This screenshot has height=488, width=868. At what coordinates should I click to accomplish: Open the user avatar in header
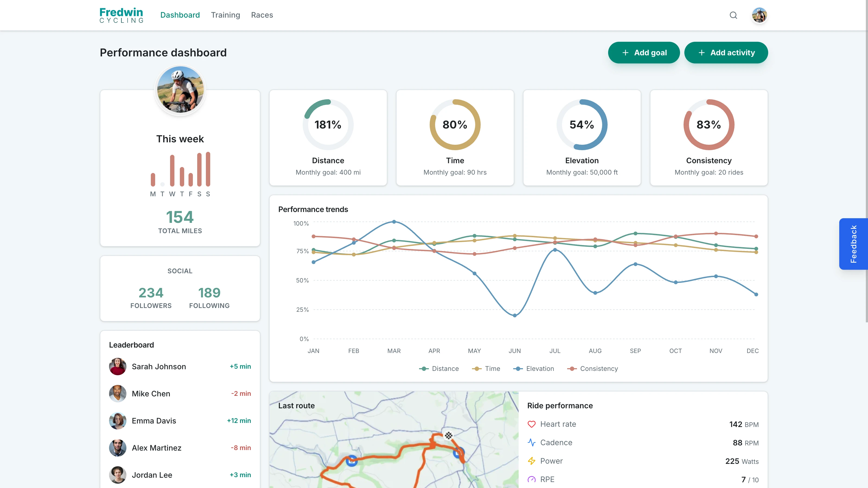point(759,15)
